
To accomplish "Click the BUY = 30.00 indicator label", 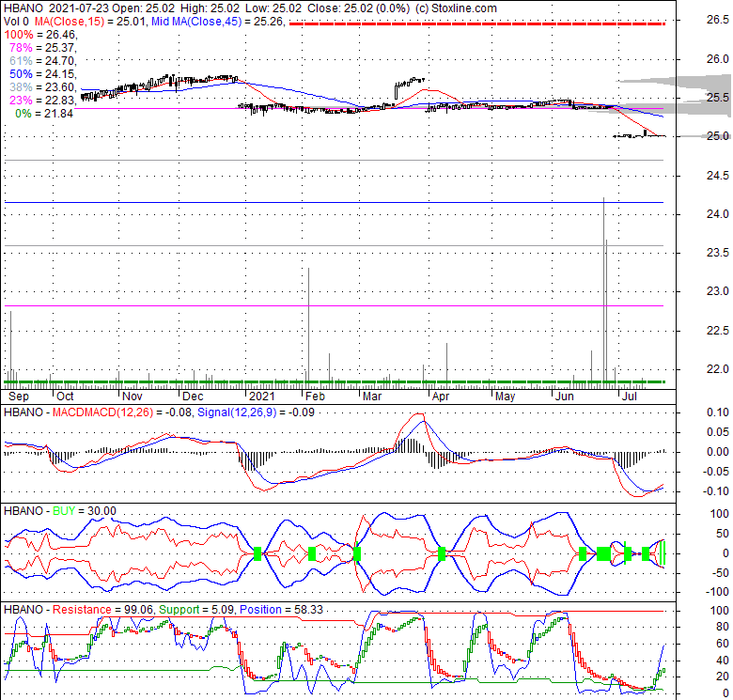I will coord(85,511).
